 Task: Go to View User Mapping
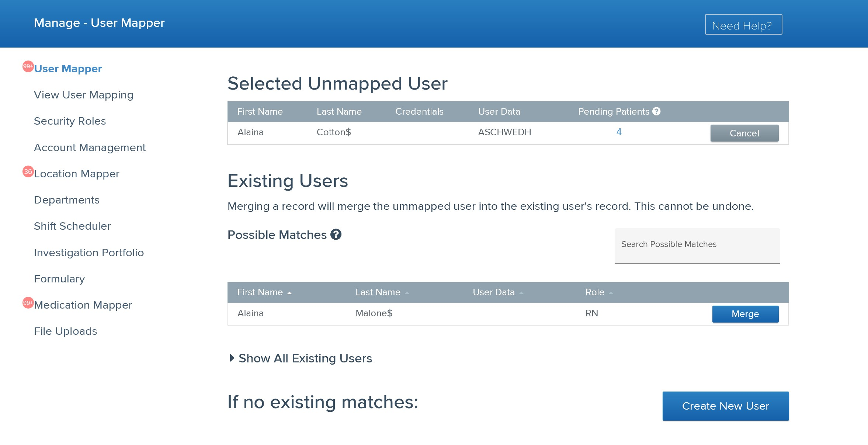pos(84,95)
